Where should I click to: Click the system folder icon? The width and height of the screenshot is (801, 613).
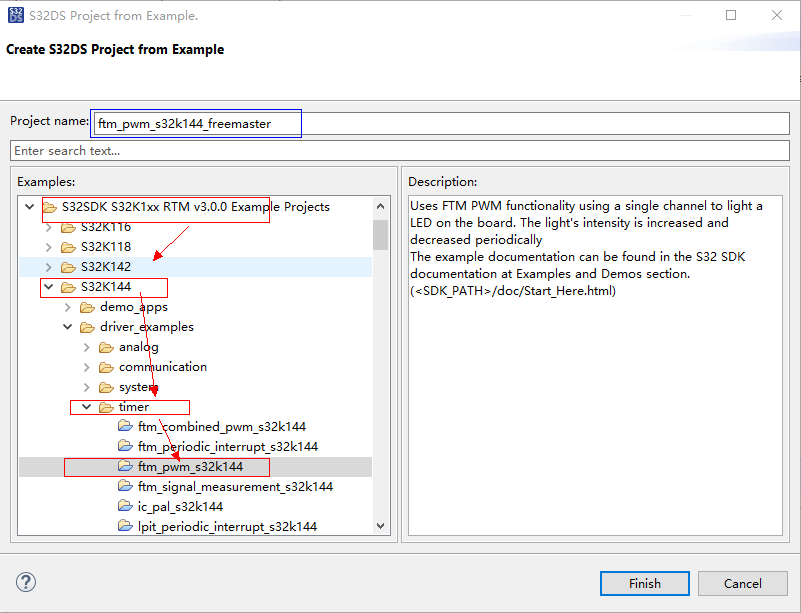point(106,387)
